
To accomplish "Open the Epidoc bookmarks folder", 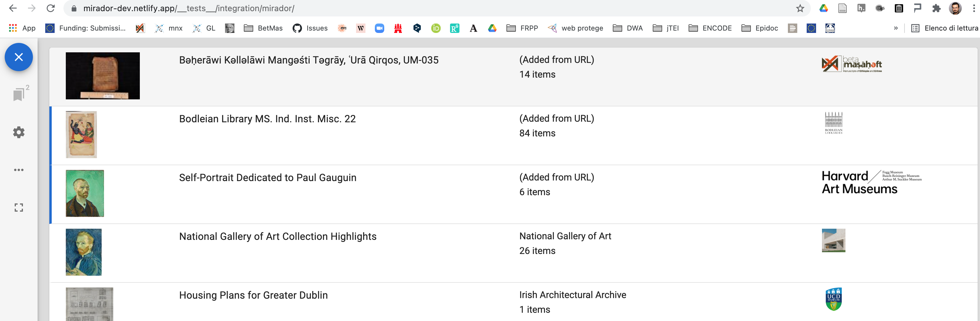I will 760,28.
